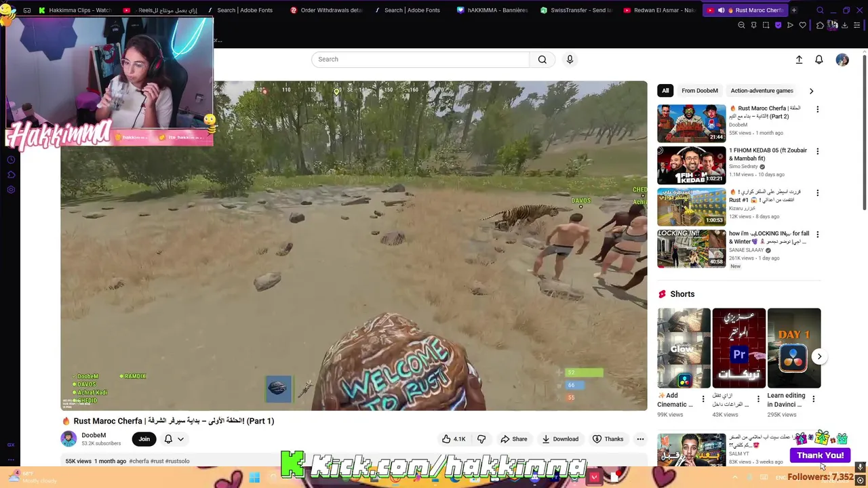Open the SANAE SLAAAY LOCKING IN thumbnail
This screenshot has height=488, width=868.
(691, 248)
